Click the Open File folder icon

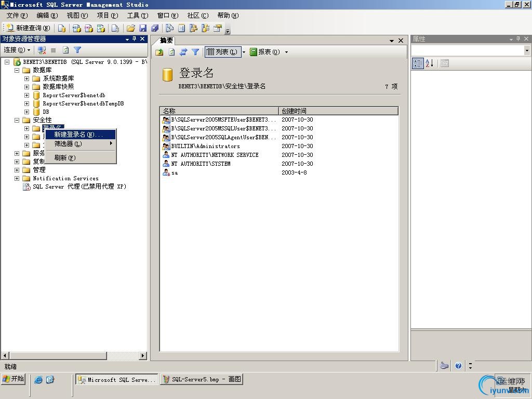[130, 28]
